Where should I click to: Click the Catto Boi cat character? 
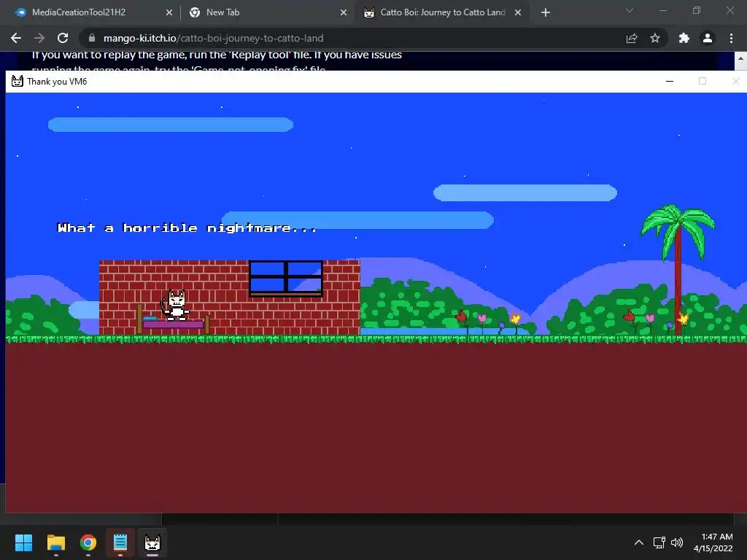(177, 305)
